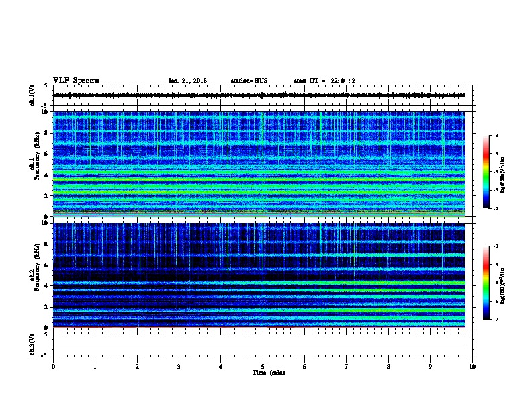Click the "-7" tick on ch.2 colorbar

pyautogui.click(x=496, y=320)
